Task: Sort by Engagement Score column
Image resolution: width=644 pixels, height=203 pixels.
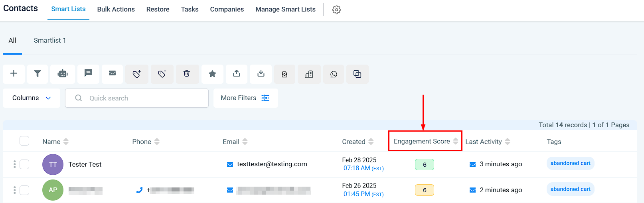Action: pyautogui.click(x=455, y=141)
